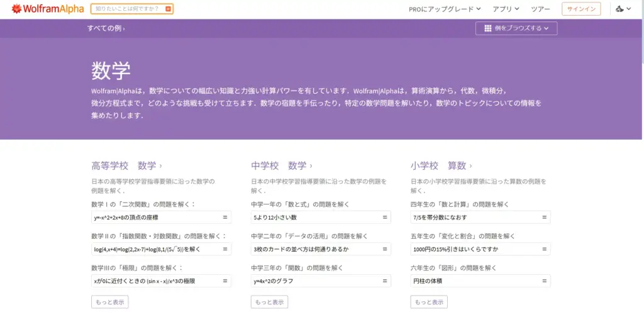Click the 円柱の体積 example field

pos(480,281)
